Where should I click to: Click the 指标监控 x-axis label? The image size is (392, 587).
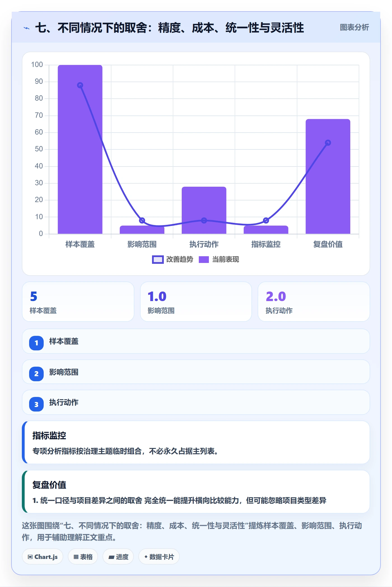point(266,244)
